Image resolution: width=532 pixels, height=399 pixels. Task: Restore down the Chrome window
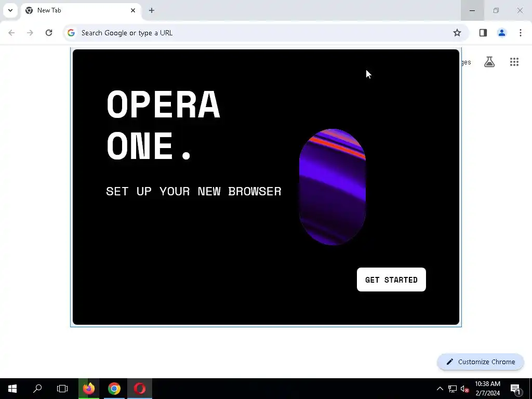coord(496,10)
